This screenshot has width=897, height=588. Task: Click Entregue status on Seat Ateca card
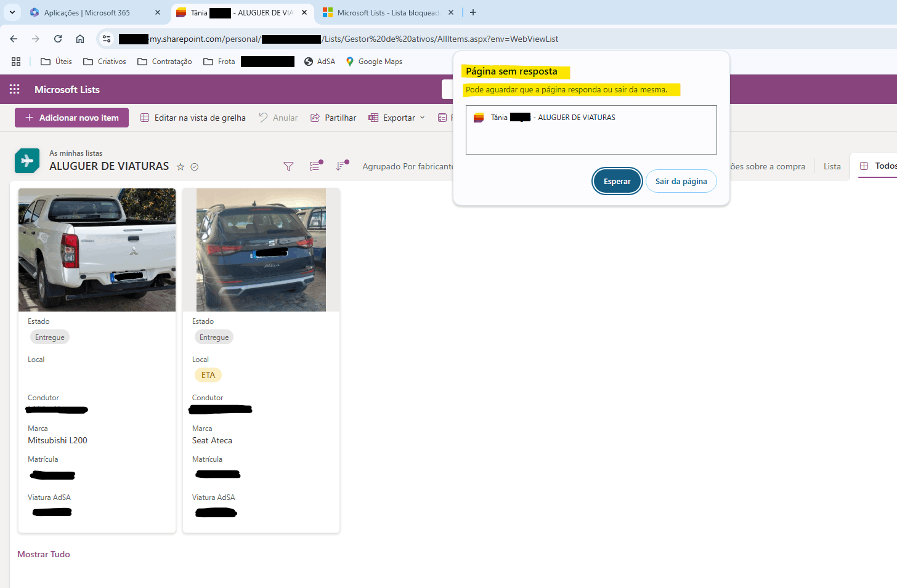point(214,337)
